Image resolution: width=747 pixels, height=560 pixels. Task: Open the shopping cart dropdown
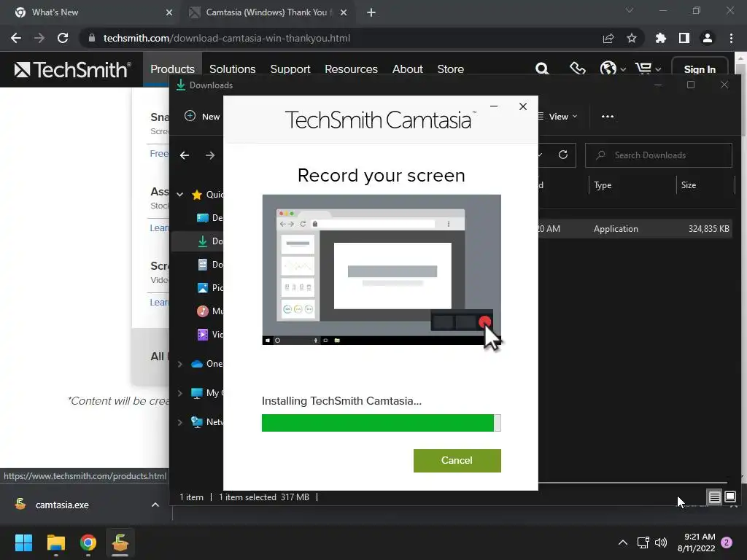coord(648,69)
